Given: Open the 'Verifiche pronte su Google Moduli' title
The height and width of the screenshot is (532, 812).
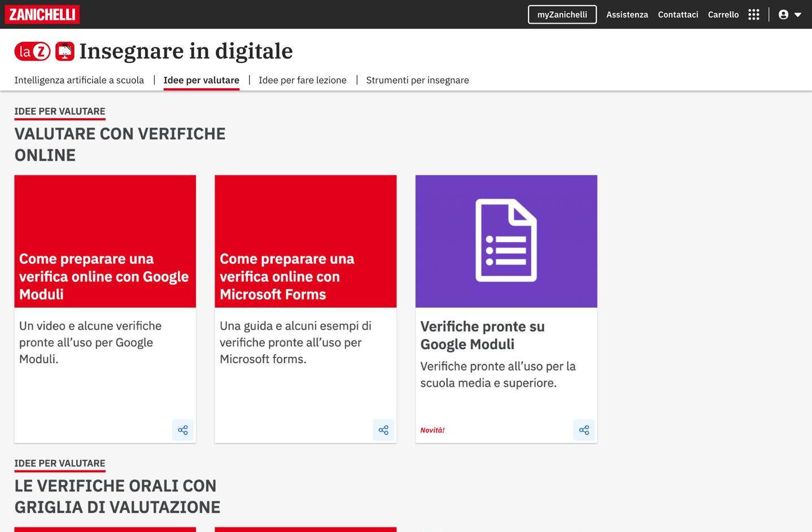Looking at the screenshot, I should point(482,335).
